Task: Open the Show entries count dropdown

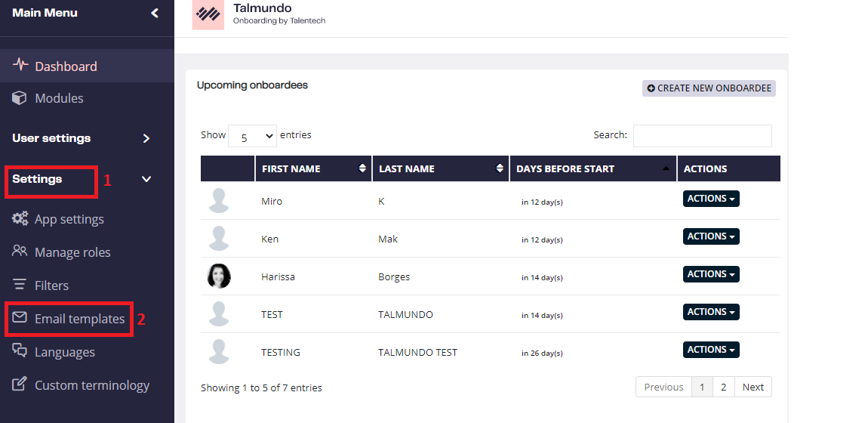Action: (x=252, y=136)
